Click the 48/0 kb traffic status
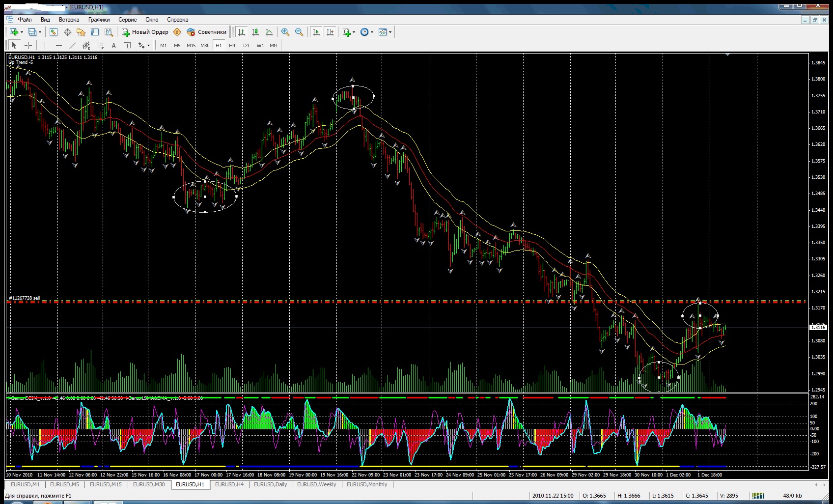The width and height of the screenshot is (833, 504). 792,496
